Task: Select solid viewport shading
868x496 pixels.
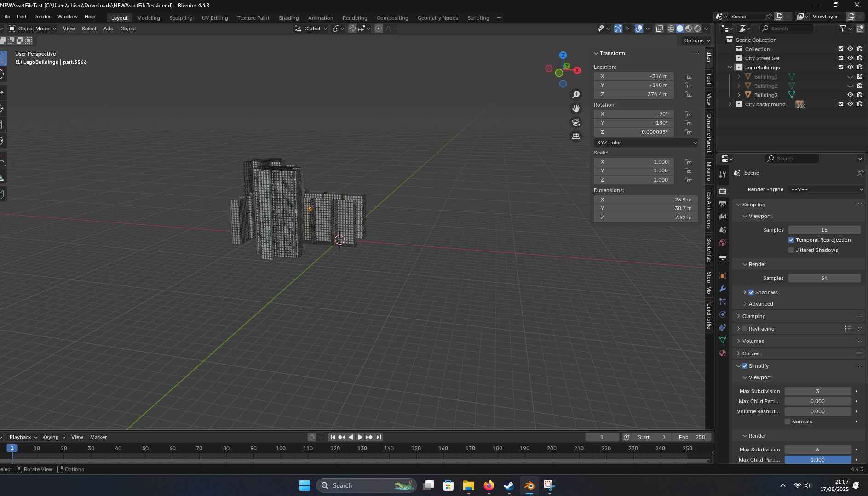Action: [680, 29]
